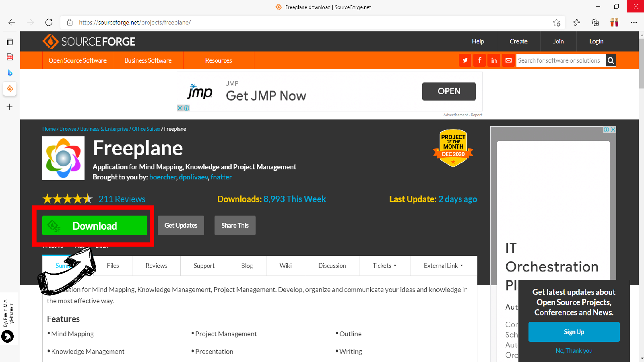
Task: Expand the Tickets dropdown tab
Action: [384, 265]
